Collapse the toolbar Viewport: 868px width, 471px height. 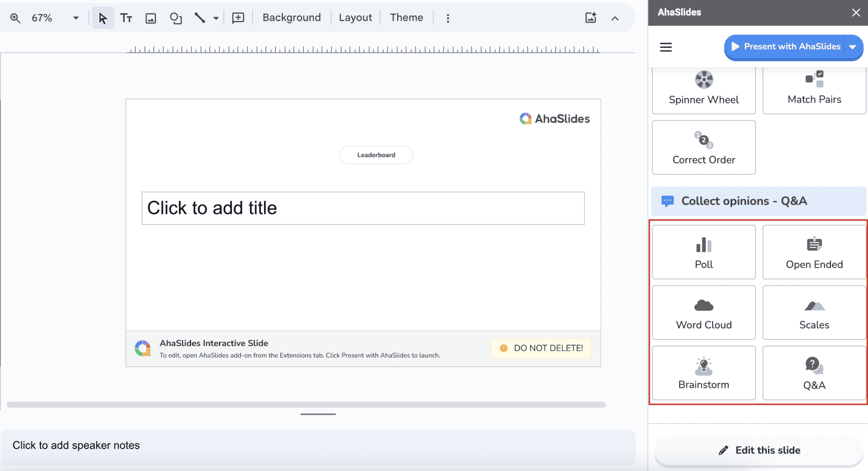point(615,18)
